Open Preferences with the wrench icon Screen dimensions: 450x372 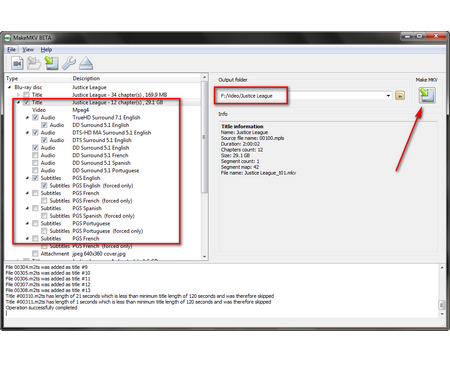[69, 63]
